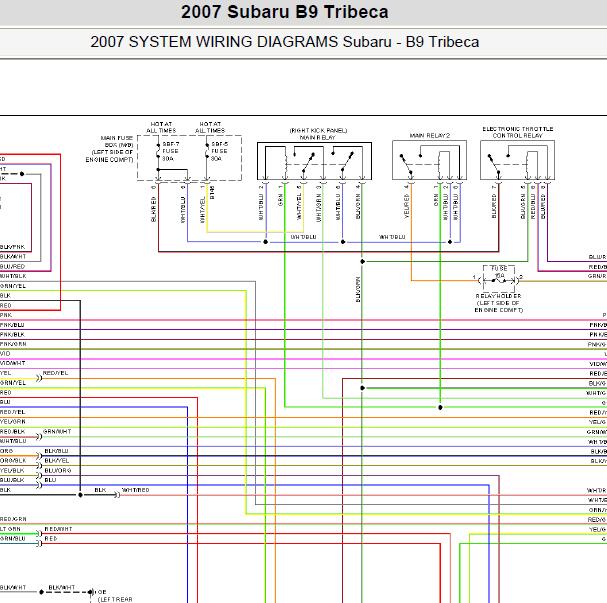Screen dimensions: 607x603
Task: Click the 'VIO/WHT' wire label on the left edge
Action: point(13,363)
